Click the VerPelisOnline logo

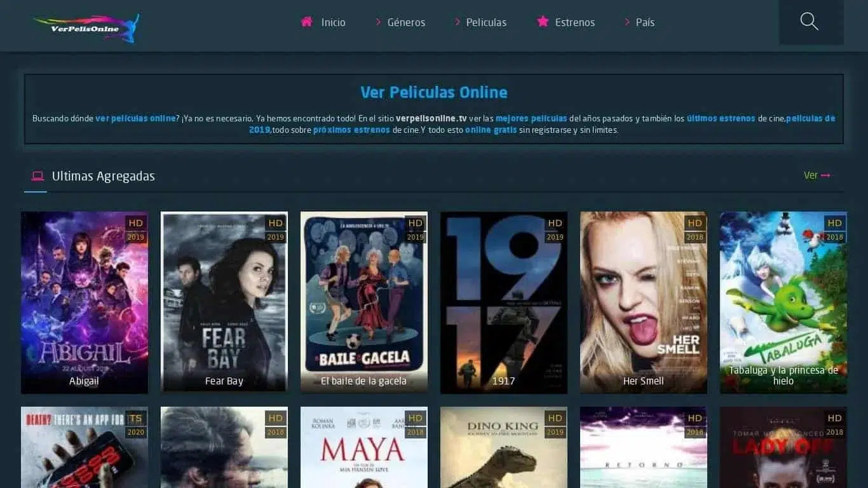(86, 28)
